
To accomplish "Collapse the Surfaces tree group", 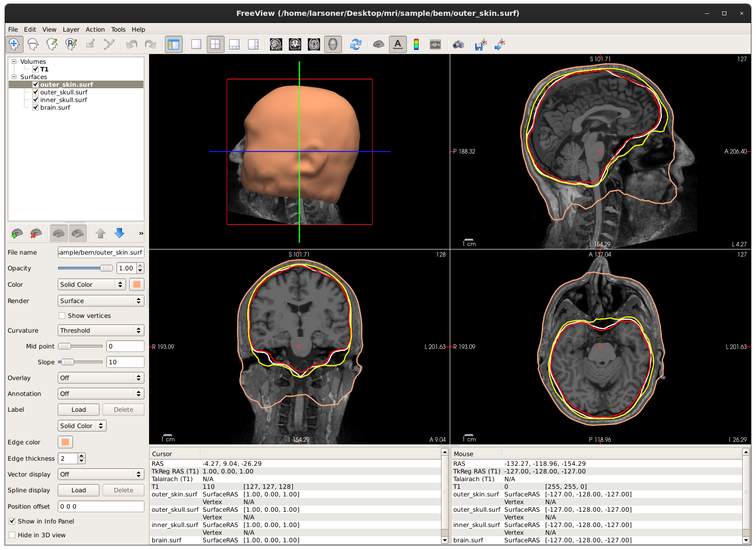I will click(14, 77).
